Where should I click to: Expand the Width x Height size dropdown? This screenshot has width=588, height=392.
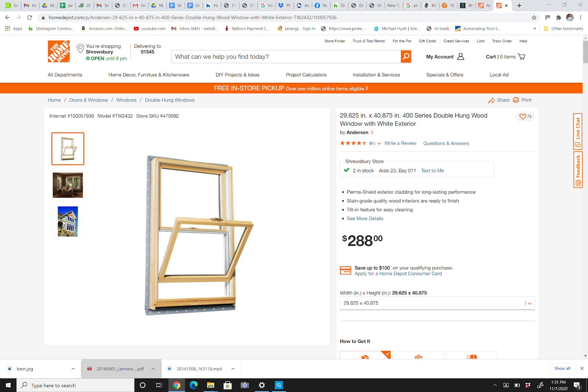(x=437, y=303)
